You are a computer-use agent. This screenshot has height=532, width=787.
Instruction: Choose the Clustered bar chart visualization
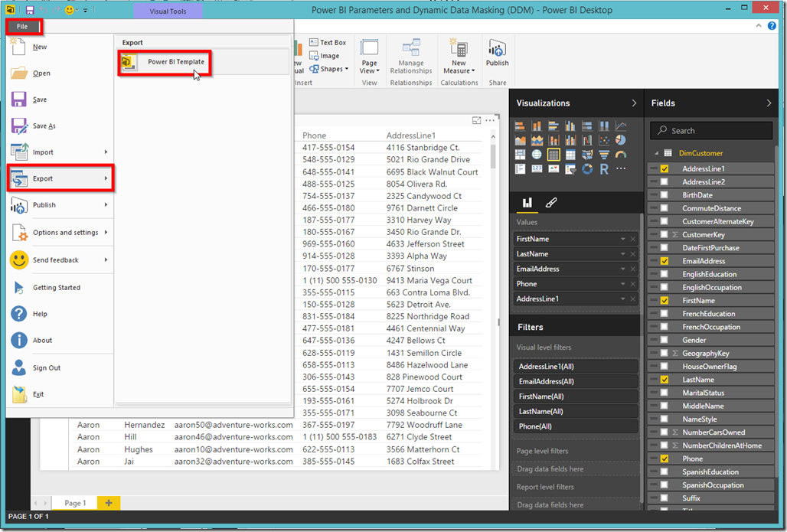point(554,126)
